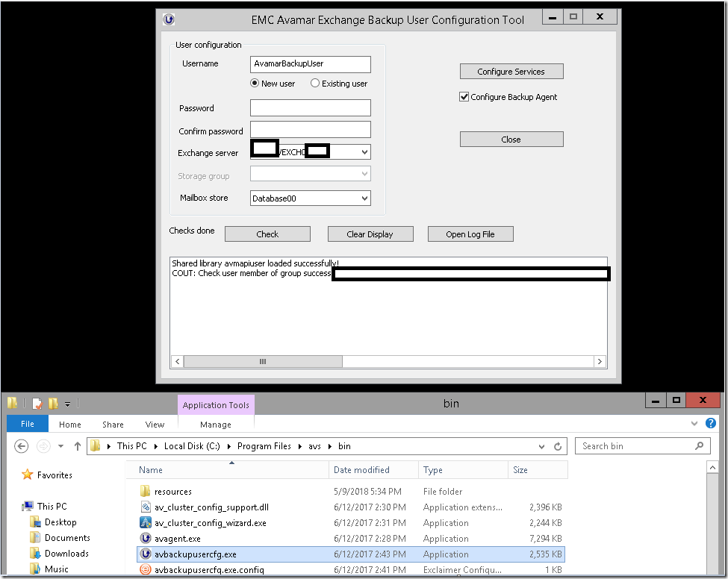Image resolution: width=728 pixels, height=579 pixels.
Task: Click the av_cluster_config_wizard.exe icon
Action: coord(146,522)
